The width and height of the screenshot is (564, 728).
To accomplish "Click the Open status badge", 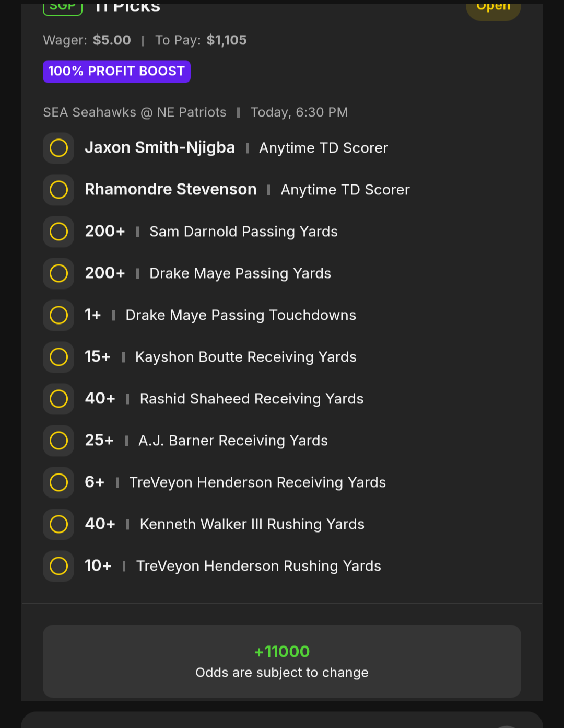I will pos(493,8).
